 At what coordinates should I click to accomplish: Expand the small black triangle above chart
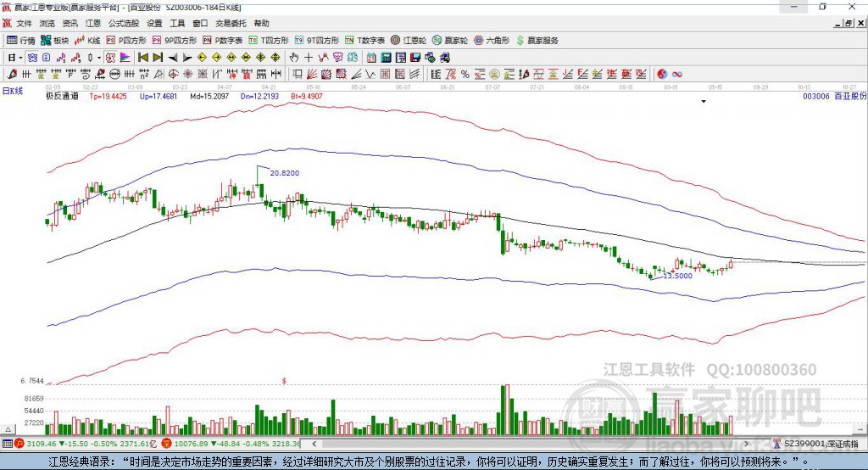tap(704, 102)
